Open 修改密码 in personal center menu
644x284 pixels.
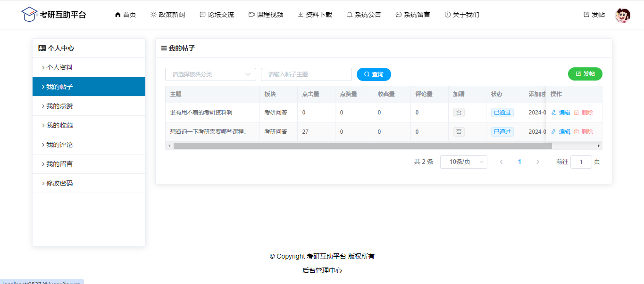(x=60, y=183)
